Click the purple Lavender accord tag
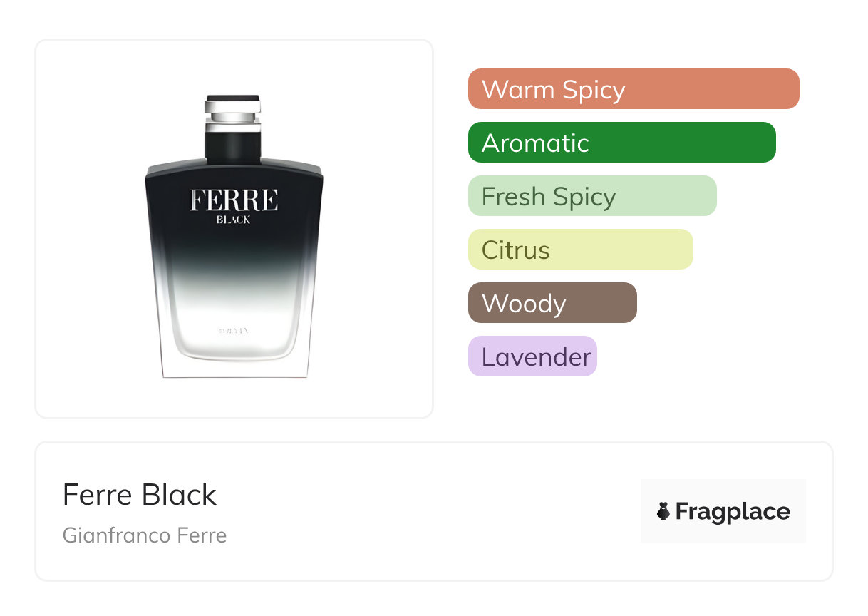 [532, 356]
